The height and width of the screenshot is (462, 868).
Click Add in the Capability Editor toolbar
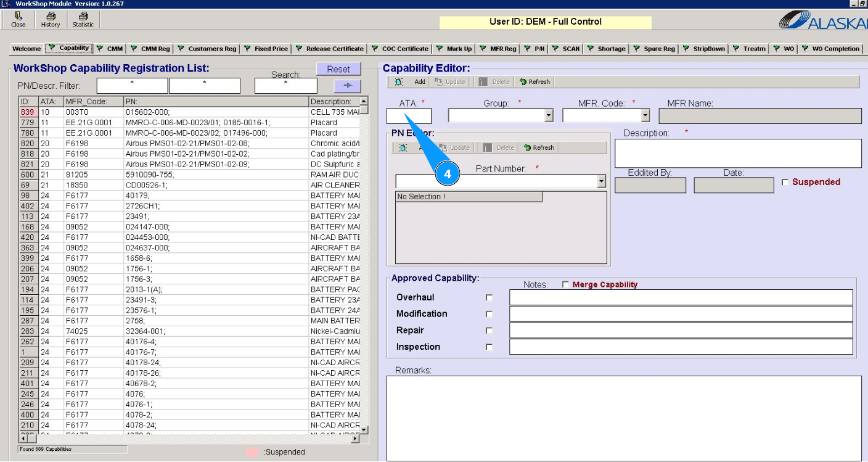(x=419, y=82)
